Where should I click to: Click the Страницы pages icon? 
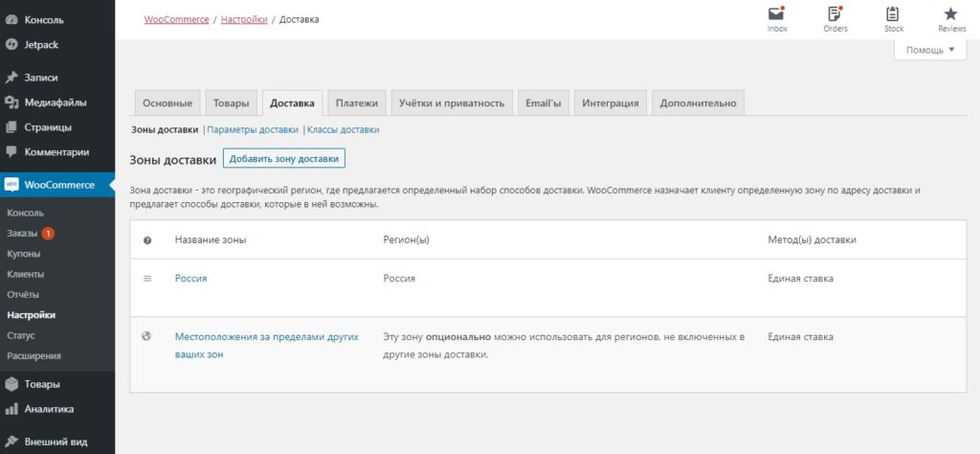pos(11,127)
